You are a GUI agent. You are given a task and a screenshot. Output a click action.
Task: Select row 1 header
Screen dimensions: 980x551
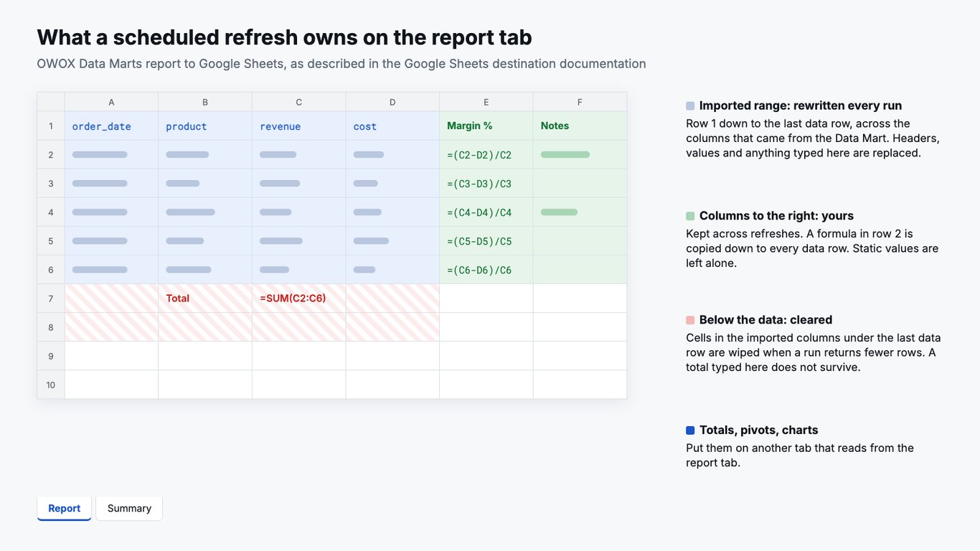click(x=51, y=126)
